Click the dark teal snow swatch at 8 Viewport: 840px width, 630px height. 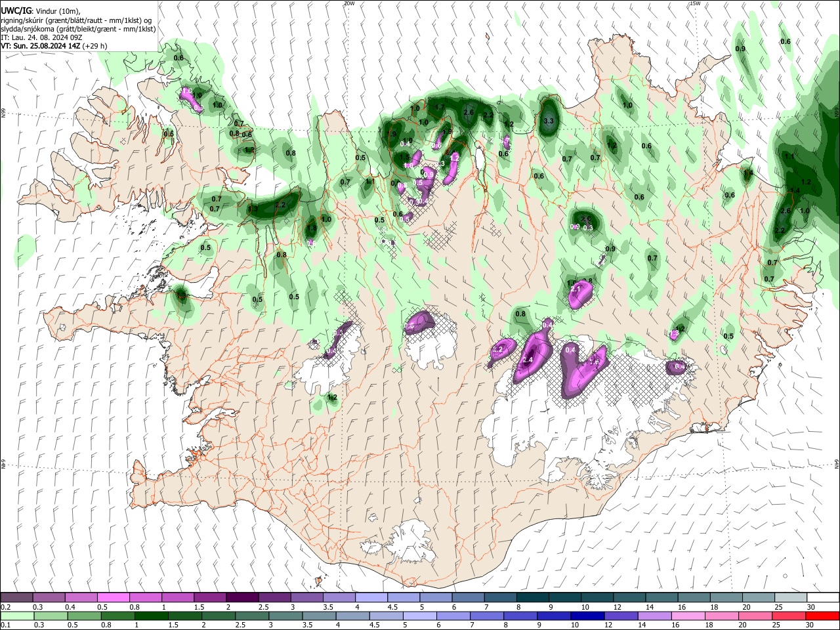(532, 597)
